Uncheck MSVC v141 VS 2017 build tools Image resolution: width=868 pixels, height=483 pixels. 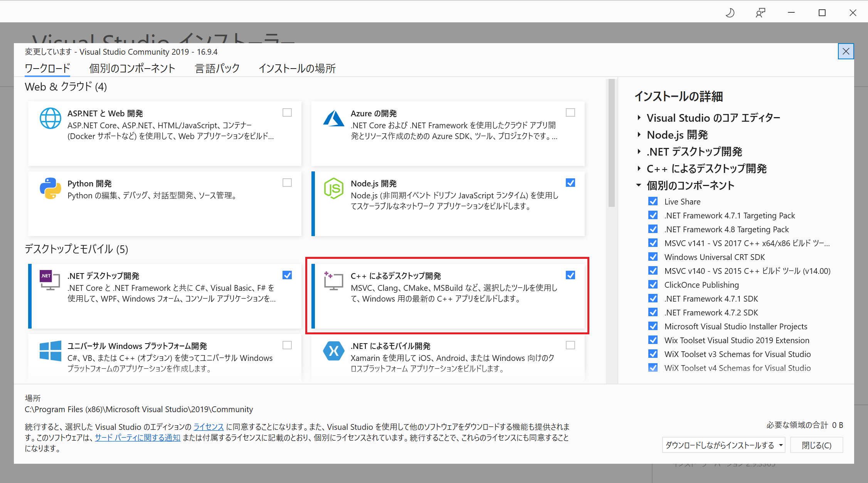[x=653, y=243]
